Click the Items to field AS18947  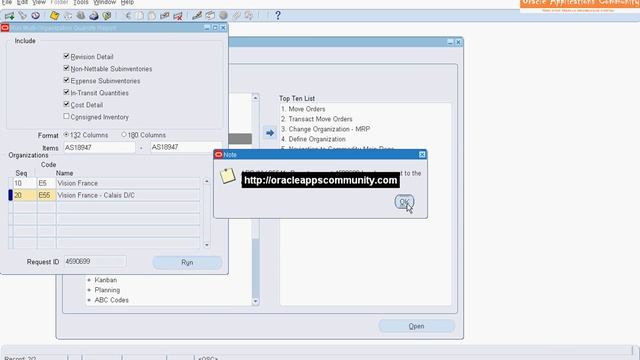(186, 147)
